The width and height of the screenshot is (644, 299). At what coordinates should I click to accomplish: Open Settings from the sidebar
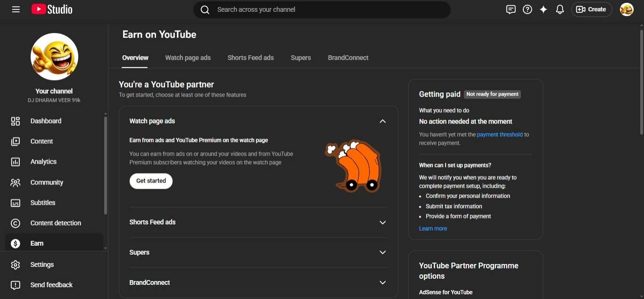(42, 265)
